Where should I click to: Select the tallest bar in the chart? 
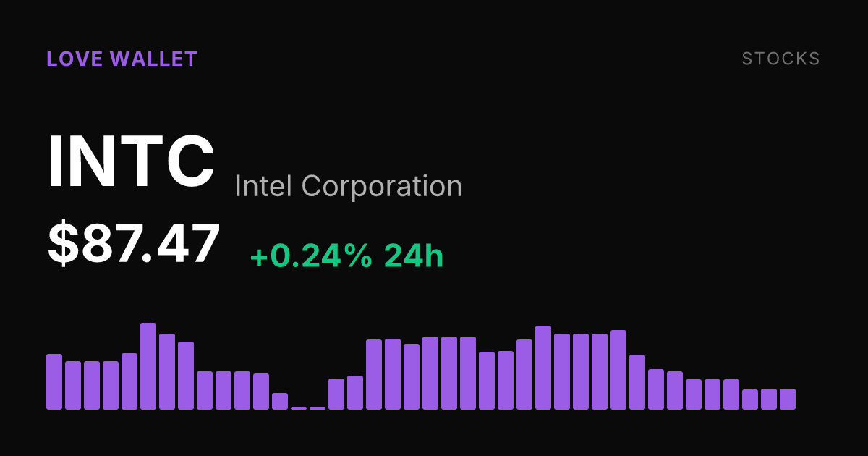tap(148, 366)
